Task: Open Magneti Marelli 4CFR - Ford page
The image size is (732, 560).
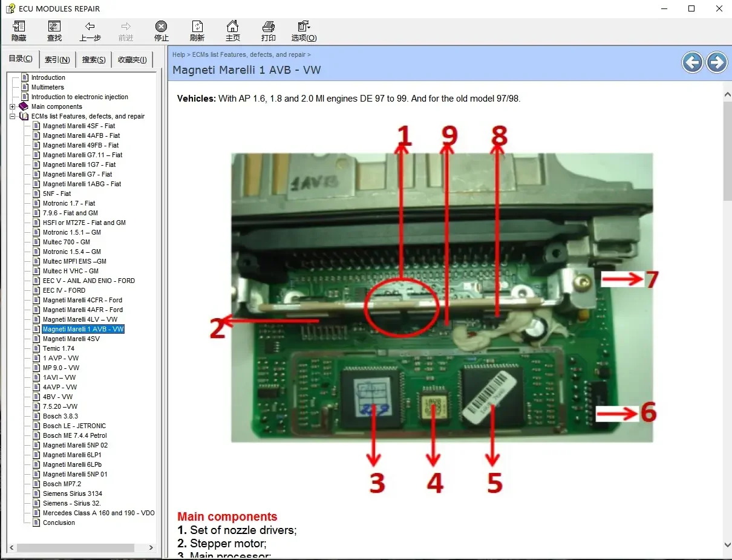Action: (x=82, y=300)
